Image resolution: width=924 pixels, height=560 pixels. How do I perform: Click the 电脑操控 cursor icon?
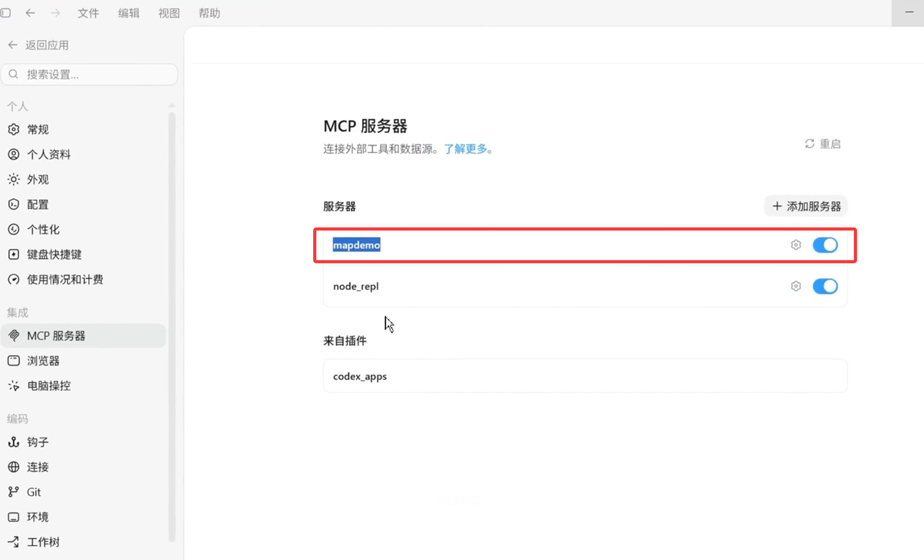pyautogui.click(x=14, y=386)
